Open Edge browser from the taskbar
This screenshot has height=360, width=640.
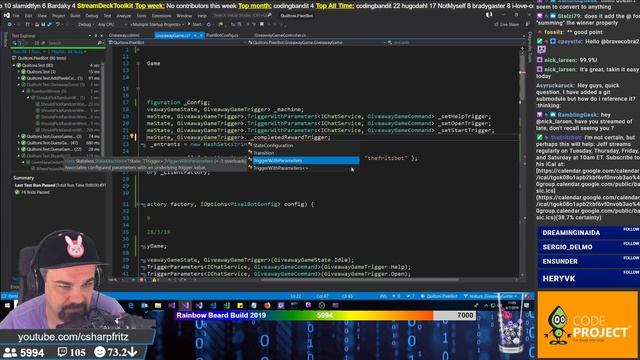click(x=131, y=305)
